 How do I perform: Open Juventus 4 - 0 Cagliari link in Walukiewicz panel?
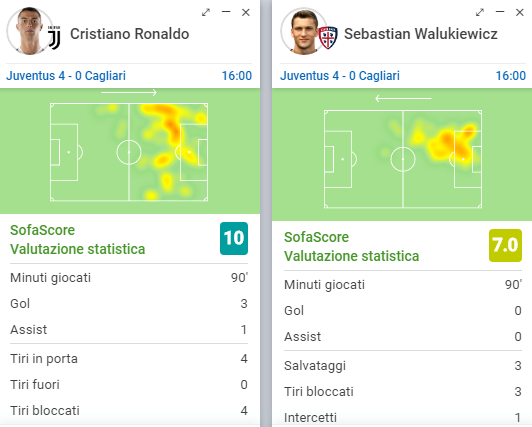[x=340, y=76]
